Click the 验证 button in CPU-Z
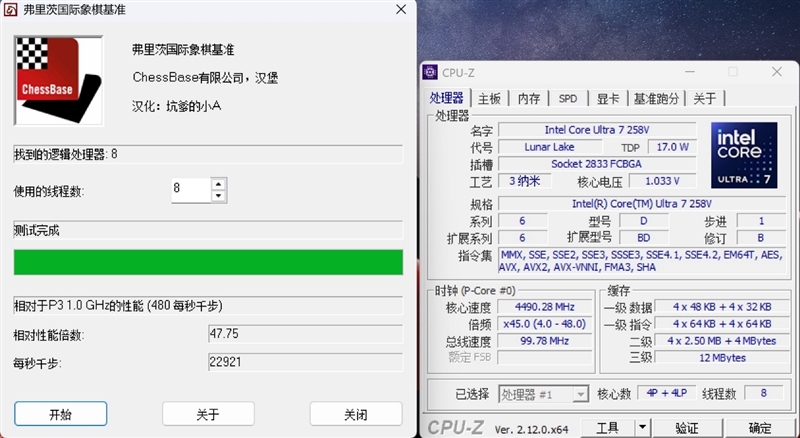This screenshot has height=438, width=800. [x=687, y=427]
